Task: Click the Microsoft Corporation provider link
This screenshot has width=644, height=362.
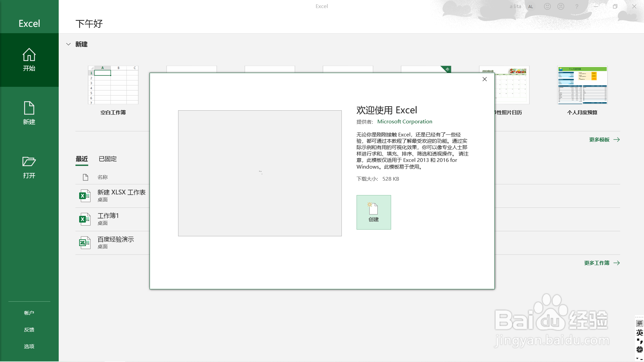Action: coord(405,122)
